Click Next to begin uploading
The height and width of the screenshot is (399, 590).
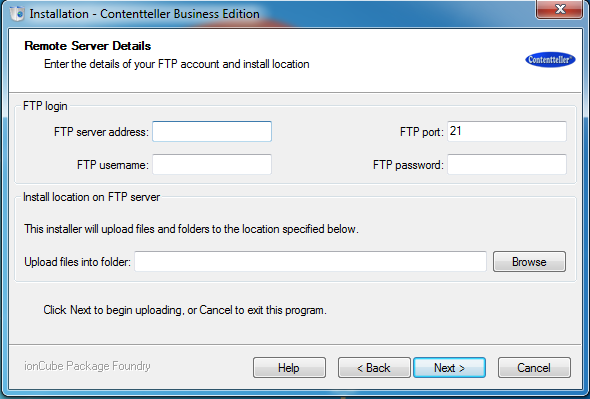[449, 367]
